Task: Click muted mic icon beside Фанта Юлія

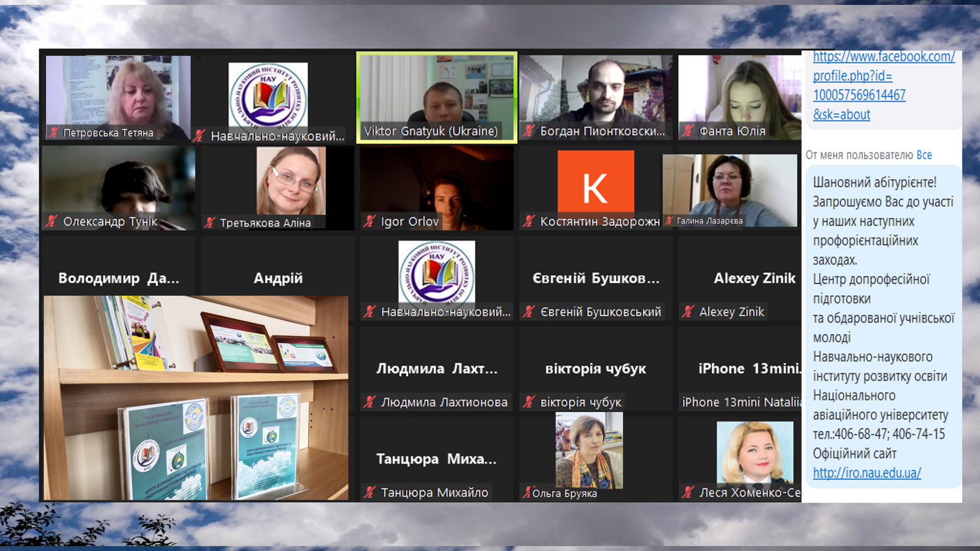Action: (x=688, y=131)
